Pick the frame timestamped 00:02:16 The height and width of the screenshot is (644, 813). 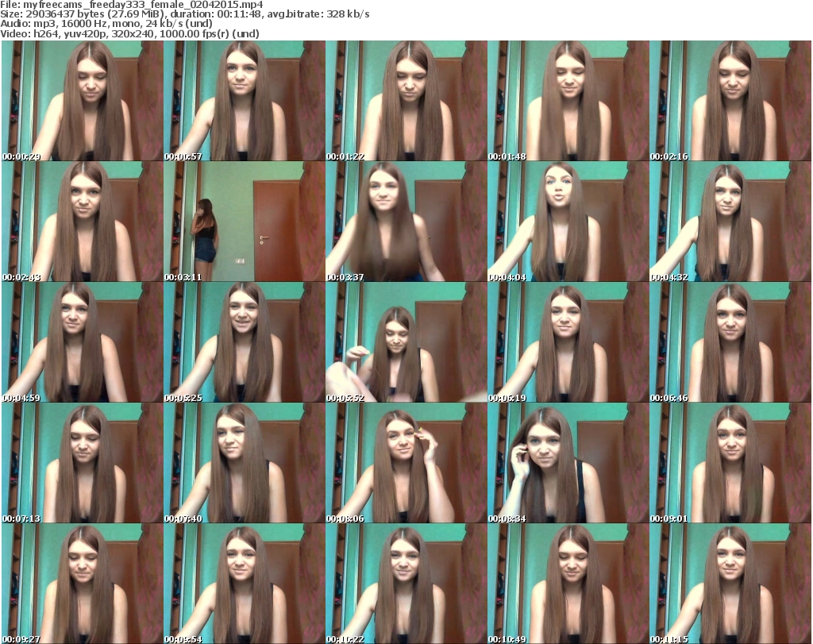(730, 101)
